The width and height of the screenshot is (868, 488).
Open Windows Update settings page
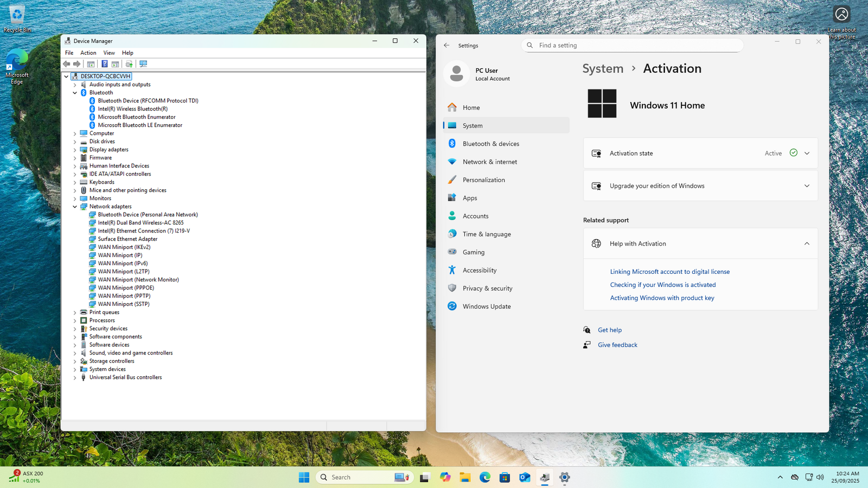click(486, 306)
